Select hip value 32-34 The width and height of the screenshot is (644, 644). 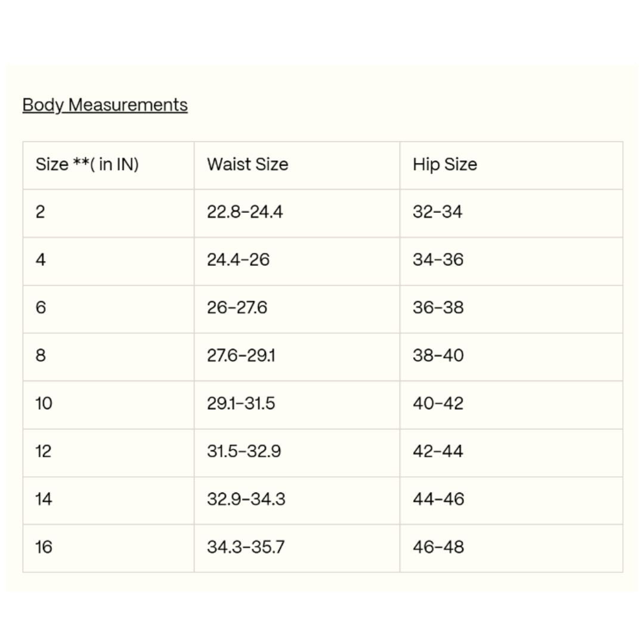[x=438, y=212]
